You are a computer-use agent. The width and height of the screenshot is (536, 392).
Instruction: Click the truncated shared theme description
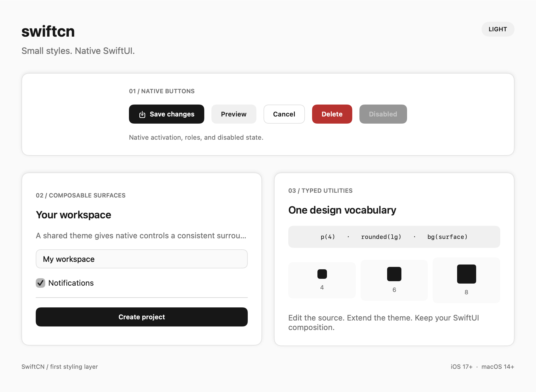coord(141,236)
